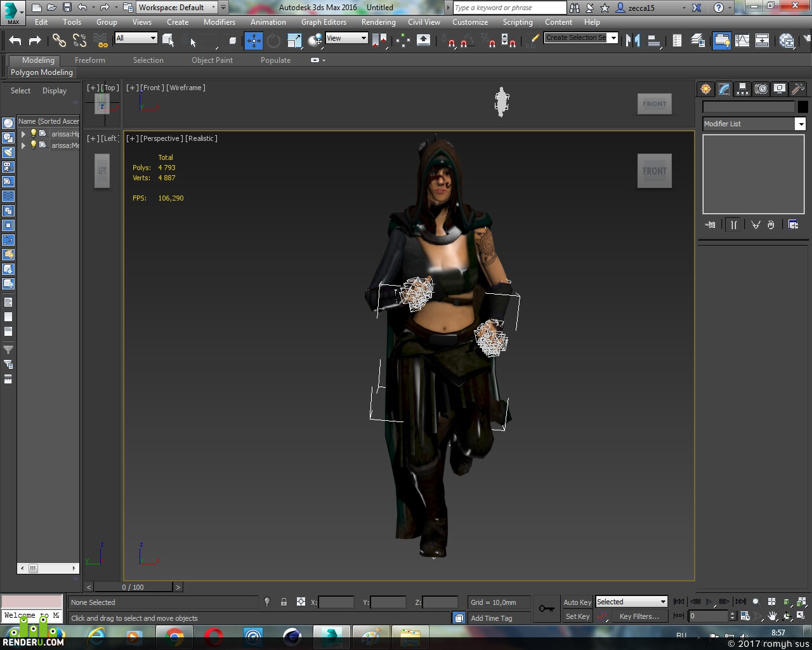Click the 0 / 100 time slider
Viewport: 812px width, 650px height.
tap(133, 587)
